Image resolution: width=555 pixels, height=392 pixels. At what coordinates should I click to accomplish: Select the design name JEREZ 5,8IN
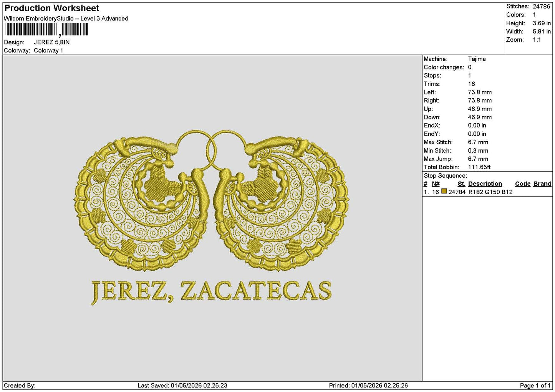pos(52,42)
